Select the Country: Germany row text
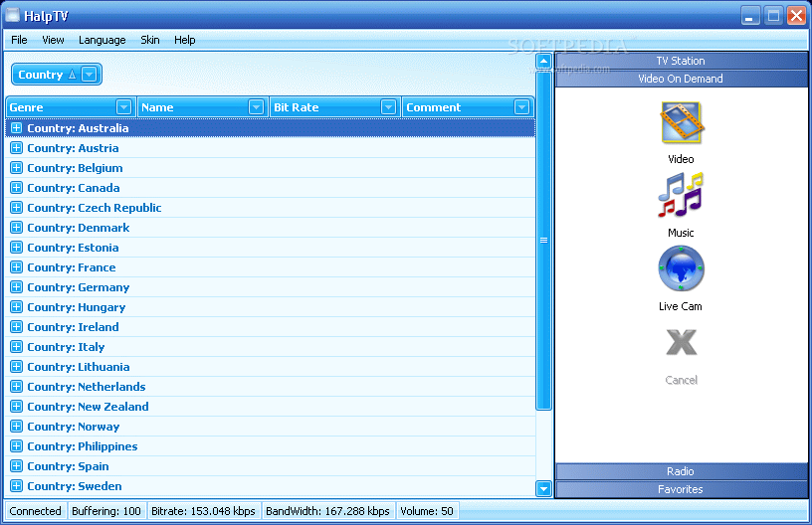The width and height of the screenshot is (812, 525). [79, 287]
